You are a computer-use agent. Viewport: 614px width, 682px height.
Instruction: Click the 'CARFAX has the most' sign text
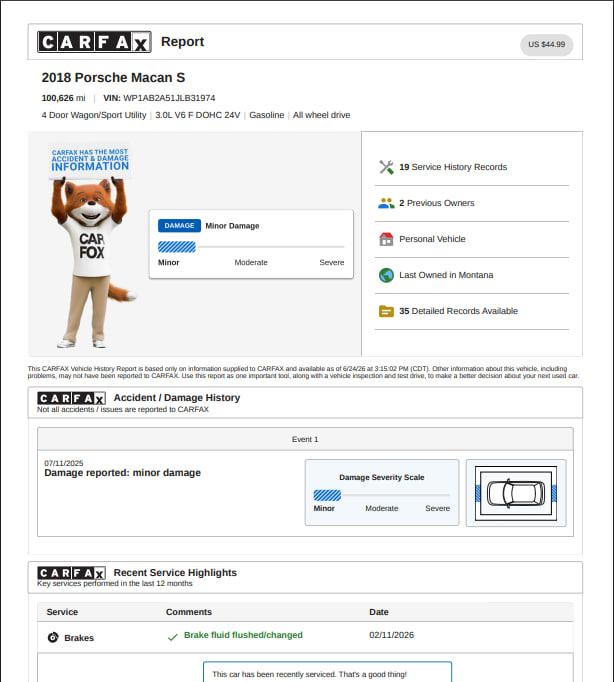click(90, 160)
